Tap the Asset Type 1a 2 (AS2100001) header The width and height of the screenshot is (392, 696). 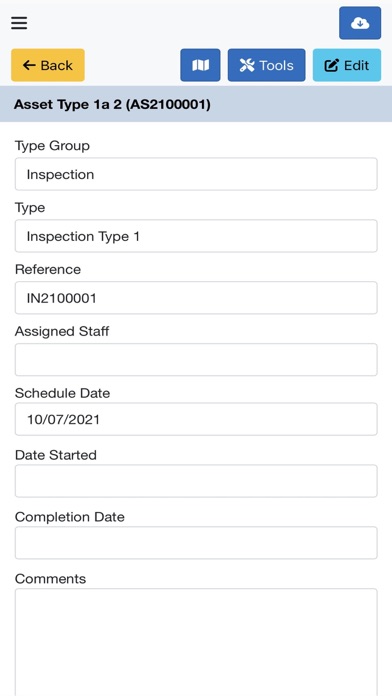[x=112, y=104]
